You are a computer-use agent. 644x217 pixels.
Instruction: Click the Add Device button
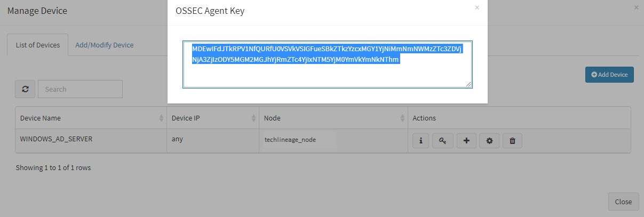(609, 75)
